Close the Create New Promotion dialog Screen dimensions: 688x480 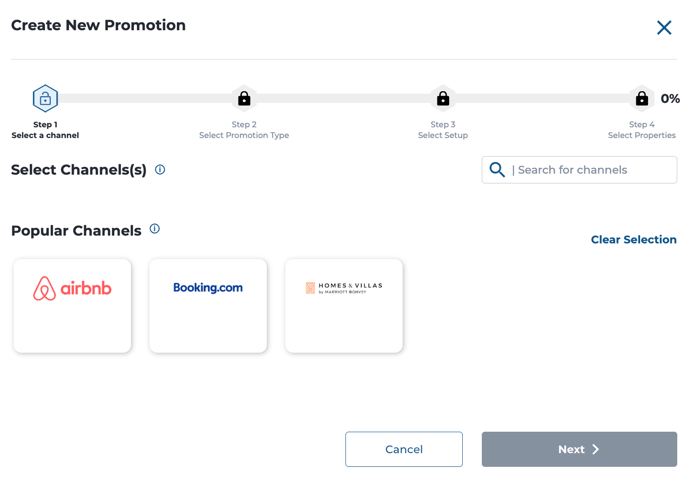[664, 28]
